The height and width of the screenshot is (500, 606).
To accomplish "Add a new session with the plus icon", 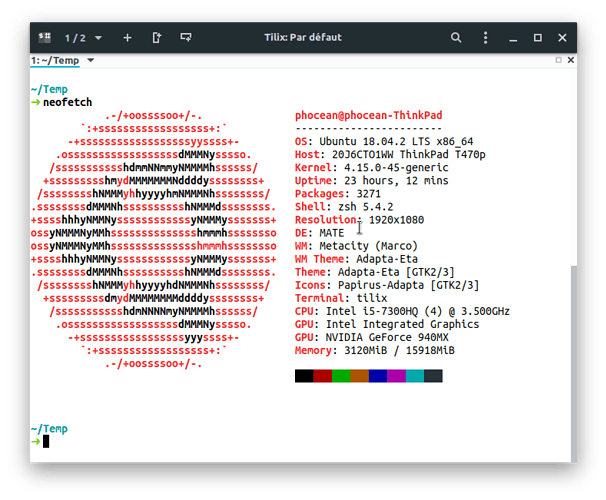I will [127, 38].
